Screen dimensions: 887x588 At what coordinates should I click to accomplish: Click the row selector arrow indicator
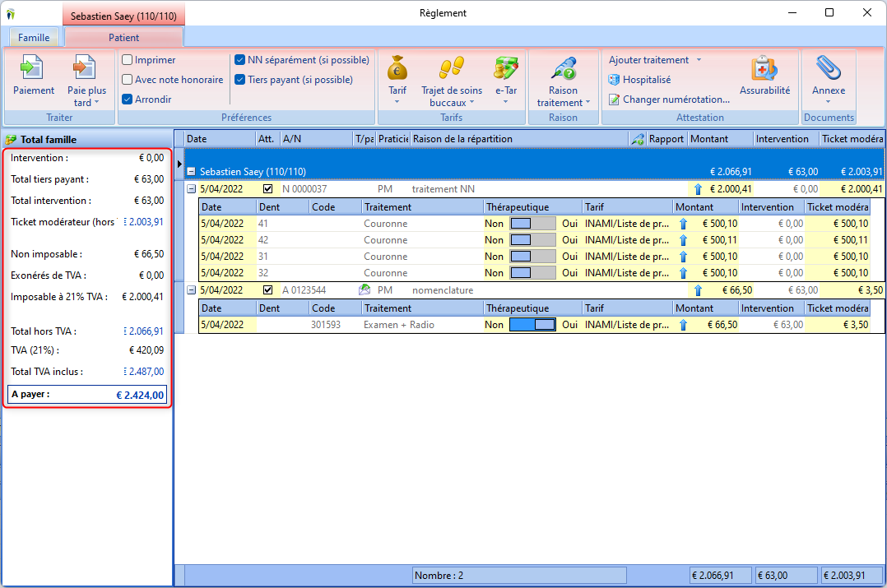coord(179,164)
